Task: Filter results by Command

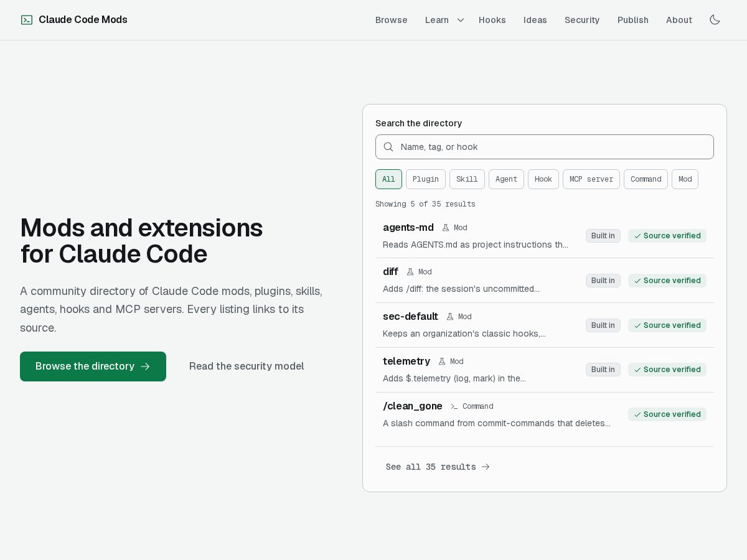Action: 646,179
